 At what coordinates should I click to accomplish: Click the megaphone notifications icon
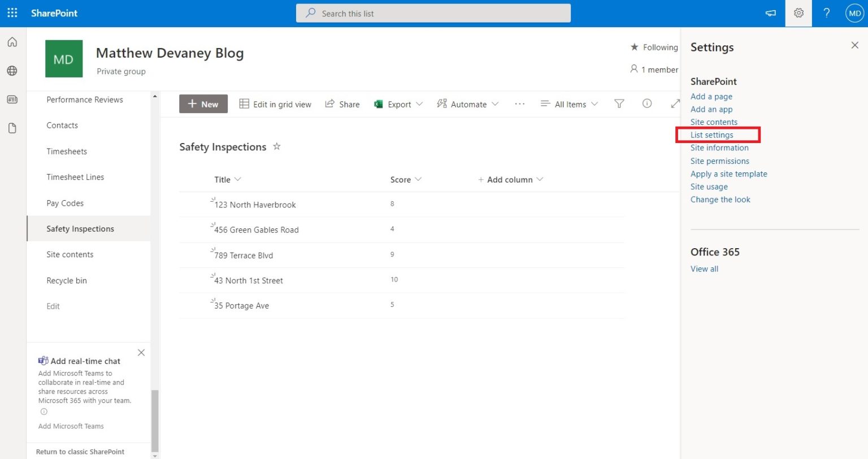[770, 13]
